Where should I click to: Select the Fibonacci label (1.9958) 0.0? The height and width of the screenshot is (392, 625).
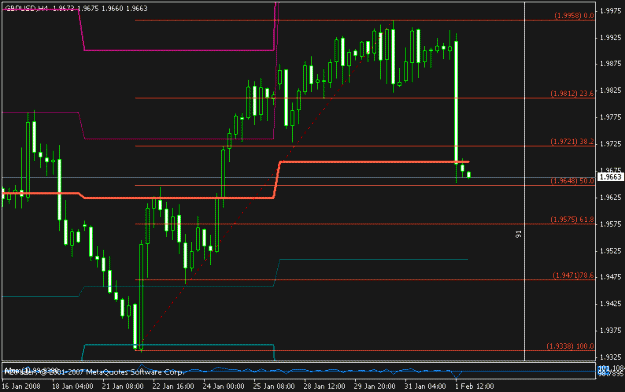click(574, 16)
